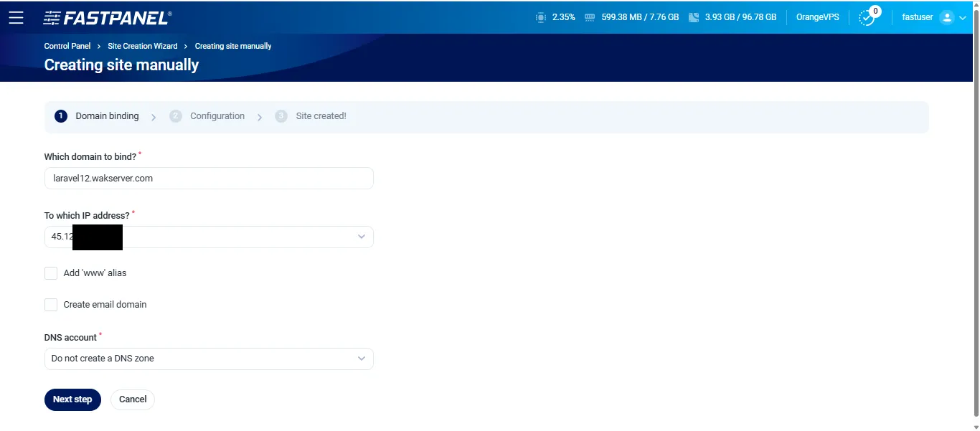Expand the user menu chevron

coord(963,18)
